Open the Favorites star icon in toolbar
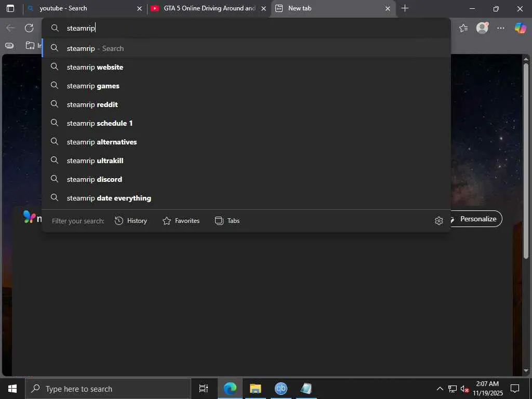Screen dimensions: 532x399 [x=463, y=28]
